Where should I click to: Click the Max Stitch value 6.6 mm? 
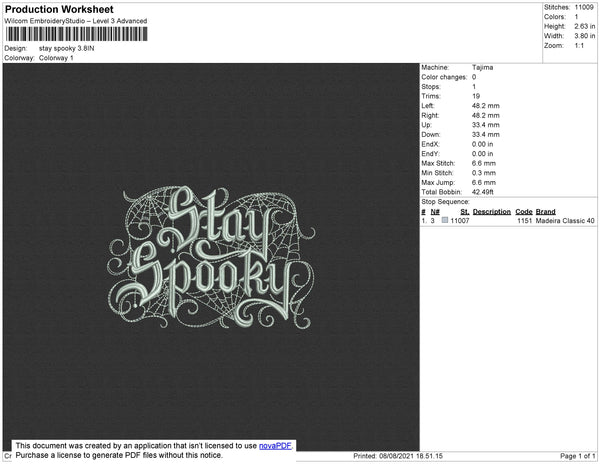pos(484,163)
